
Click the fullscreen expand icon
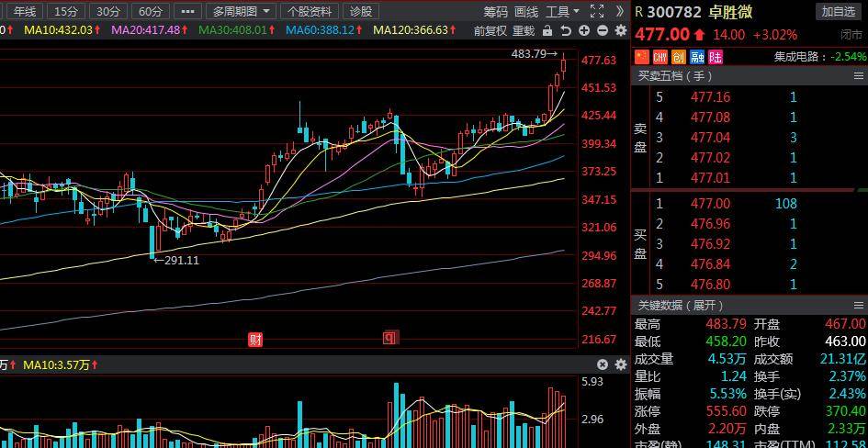tap(598, 11)
